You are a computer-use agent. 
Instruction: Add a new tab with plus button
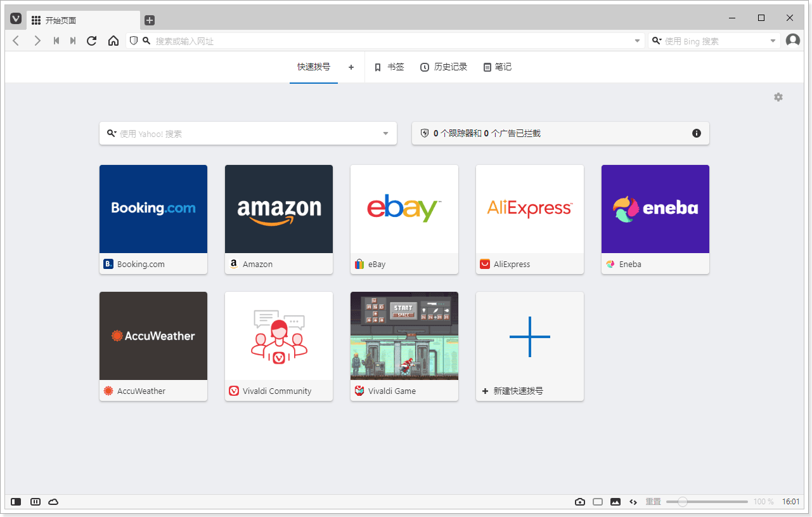(x=150, y=20)
